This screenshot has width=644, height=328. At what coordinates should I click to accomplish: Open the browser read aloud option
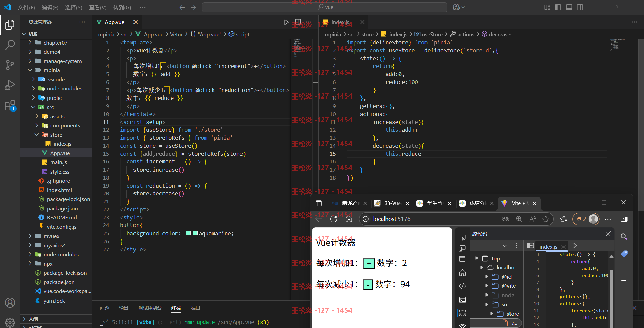pos(532,219)
